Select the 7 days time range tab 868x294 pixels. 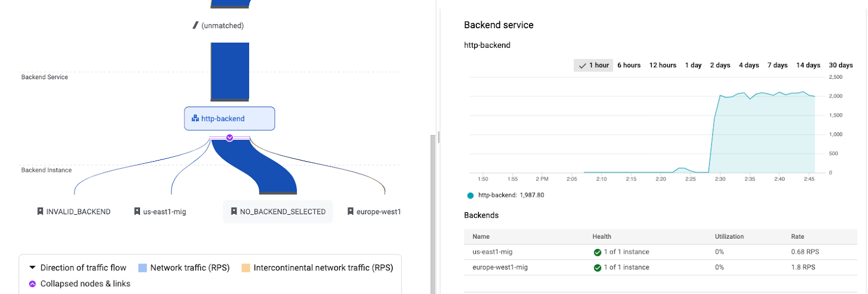tap(777, 65)
